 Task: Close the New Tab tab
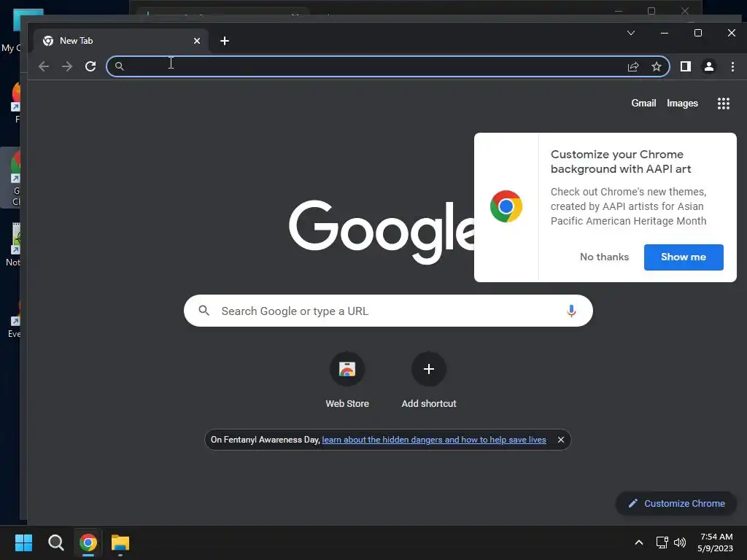[197, 41]
